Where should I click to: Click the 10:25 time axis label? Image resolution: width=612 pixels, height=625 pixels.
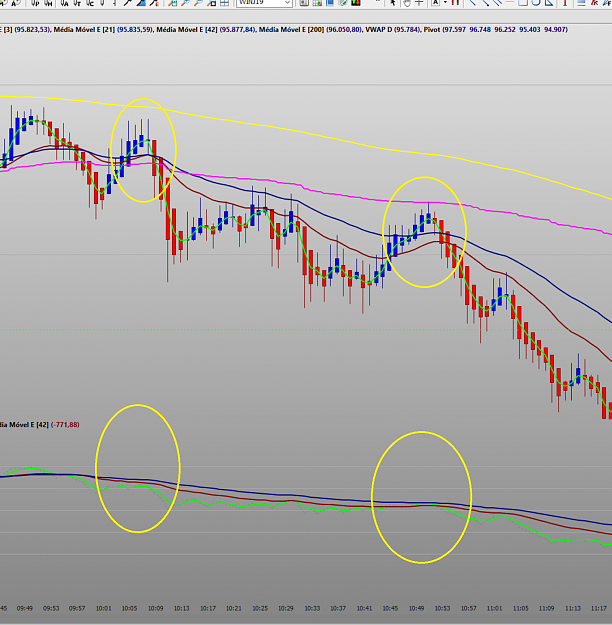(x=260, y=608)
